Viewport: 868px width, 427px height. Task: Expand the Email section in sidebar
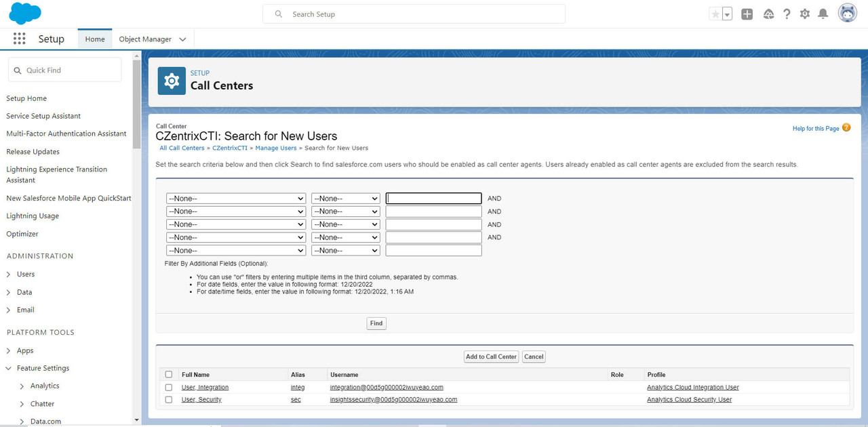click(x=9, y=310)
